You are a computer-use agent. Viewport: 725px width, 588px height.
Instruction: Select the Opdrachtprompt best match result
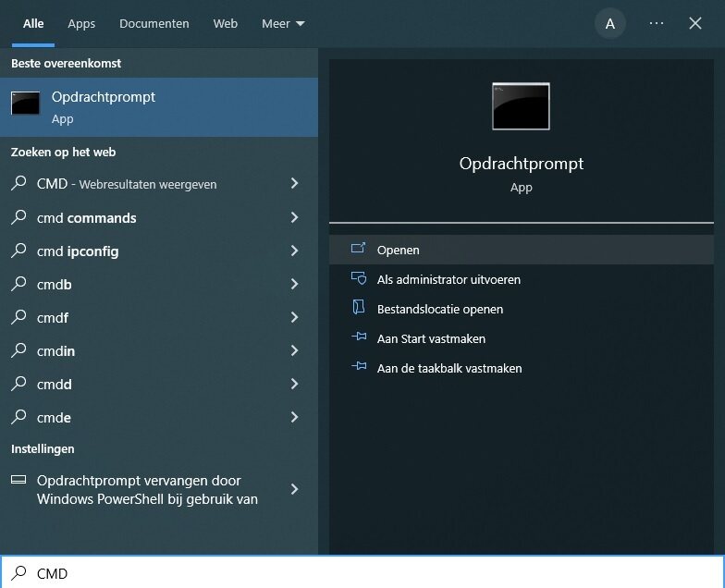[x=159, y=107]
